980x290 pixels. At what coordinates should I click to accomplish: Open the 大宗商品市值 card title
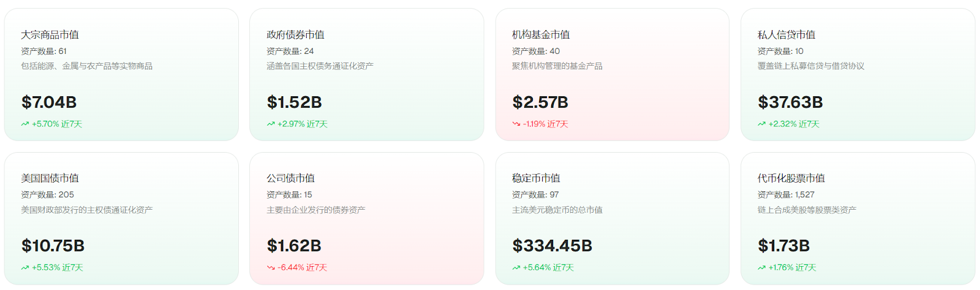[50, 35]
